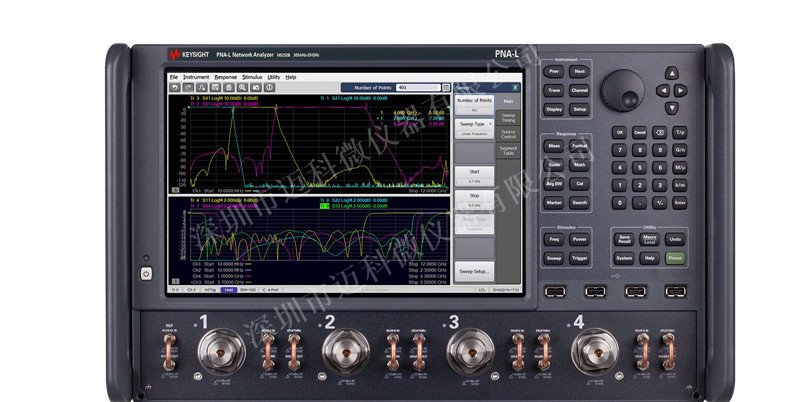800x402 pixels.
Task: Push the Meas response key
Action: [x=554, y=146]
